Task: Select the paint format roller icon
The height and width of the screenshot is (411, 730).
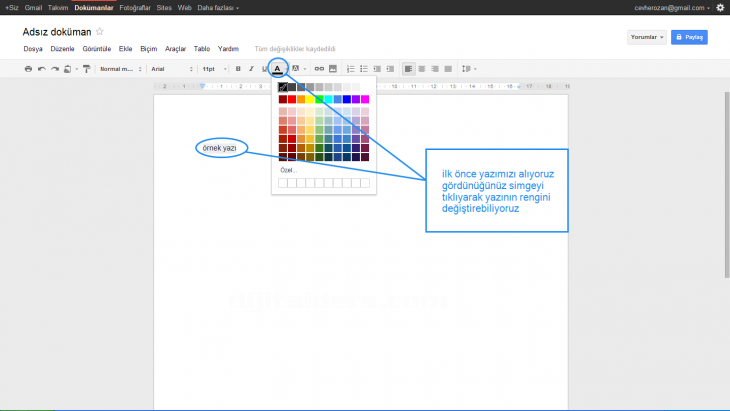Action: (87, 69)
